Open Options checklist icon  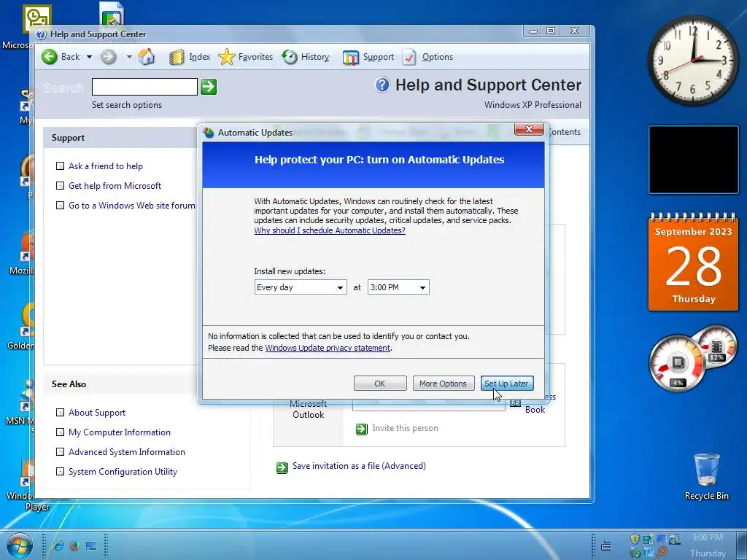(409, 57)
